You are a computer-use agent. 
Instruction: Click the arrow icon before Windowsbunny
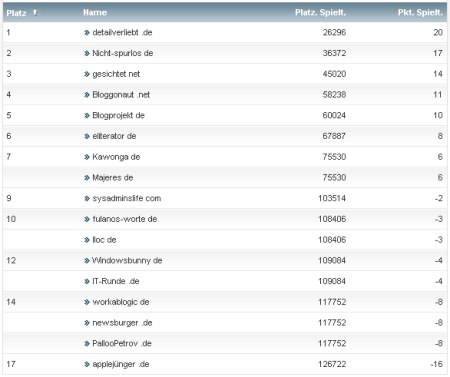(x=87, y=260)
